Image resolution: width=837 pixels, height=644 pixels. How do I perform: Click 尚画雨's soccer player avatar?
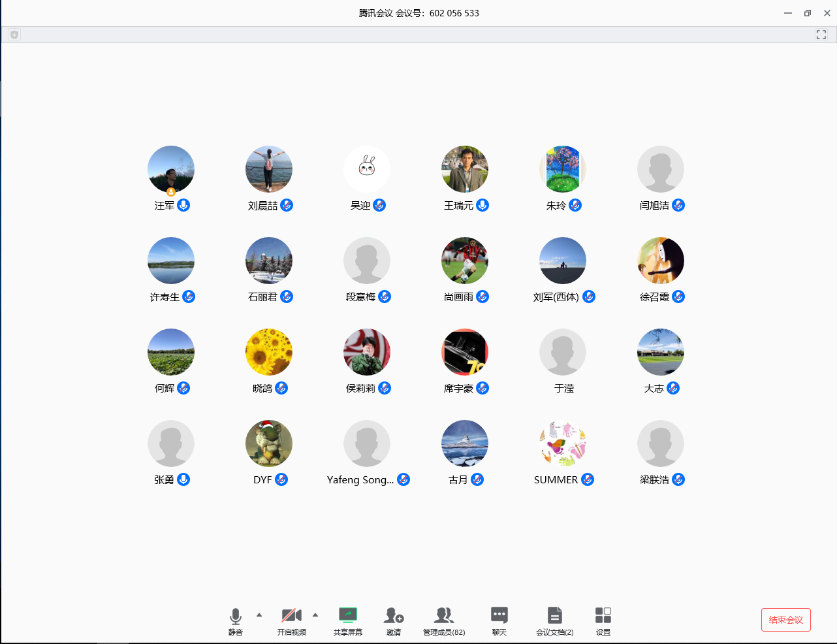click(465, 261)
